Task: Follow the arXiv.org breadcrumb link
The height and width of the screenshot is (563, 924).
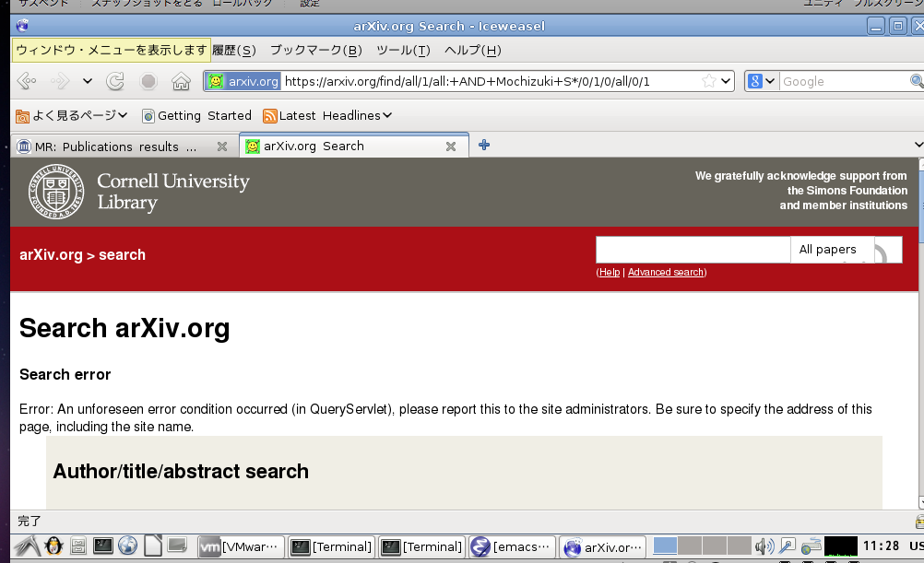Action: coord(51,254)
